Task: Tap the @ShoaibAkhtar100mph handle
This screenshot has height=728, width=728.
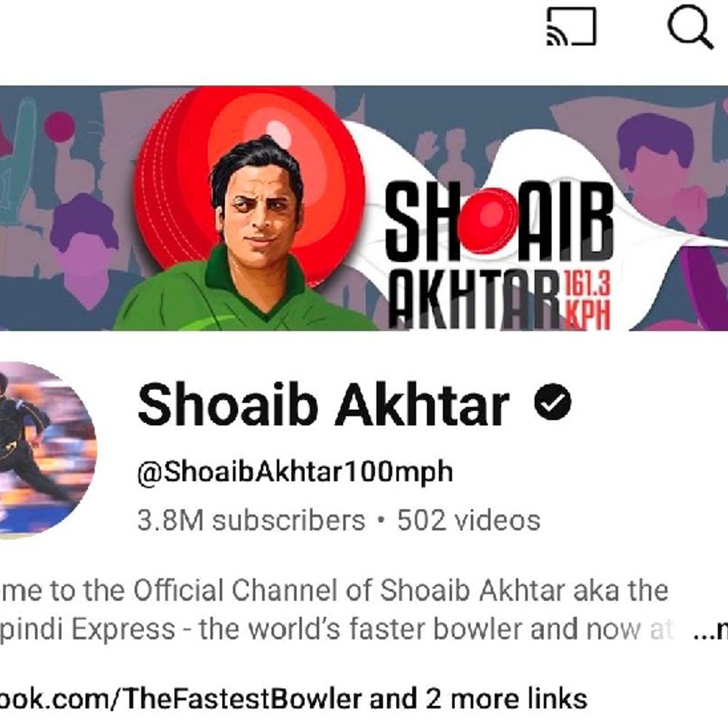Action: [295, 472]
